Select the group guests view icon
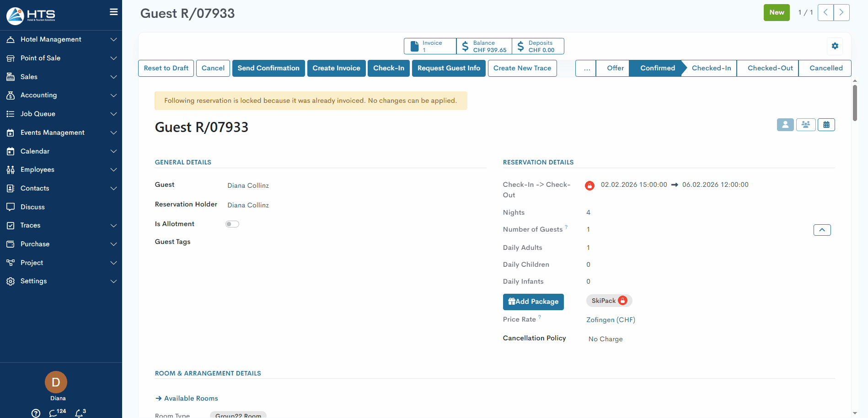The image size is (868, 418). tap(805, 125)
